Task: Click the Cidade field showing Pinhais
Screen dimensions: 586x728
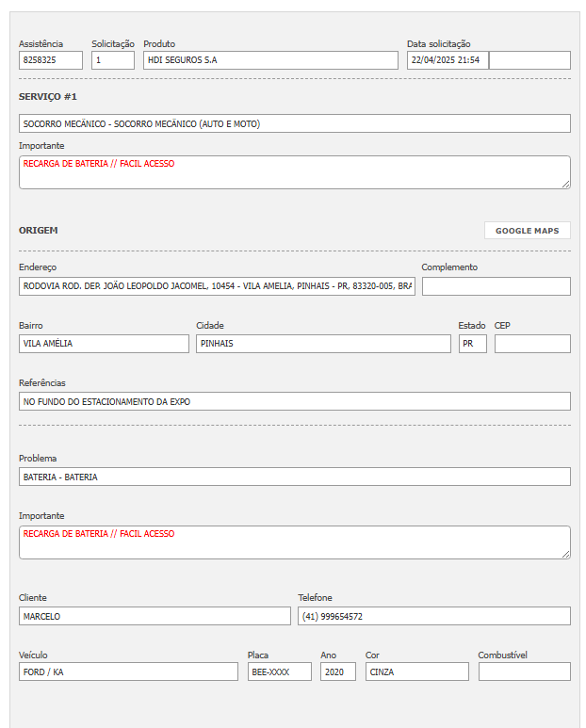Action: 323,344
